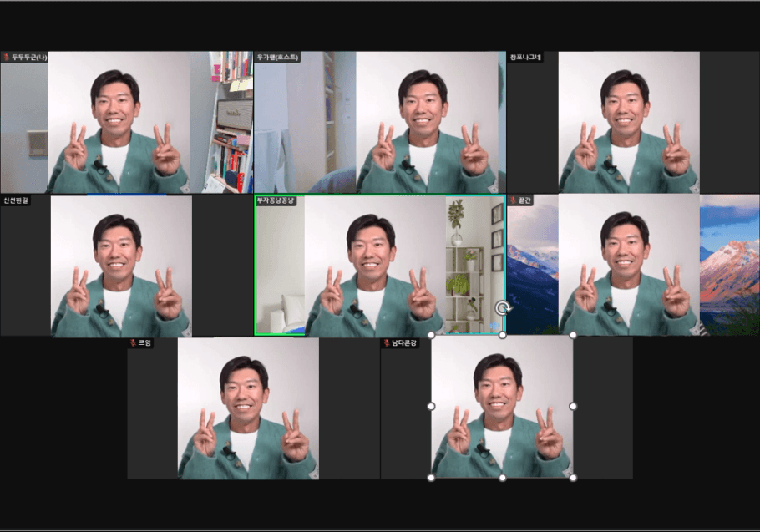
Task: Click left-middle resize handle of selected image
Action: [431, 406]
